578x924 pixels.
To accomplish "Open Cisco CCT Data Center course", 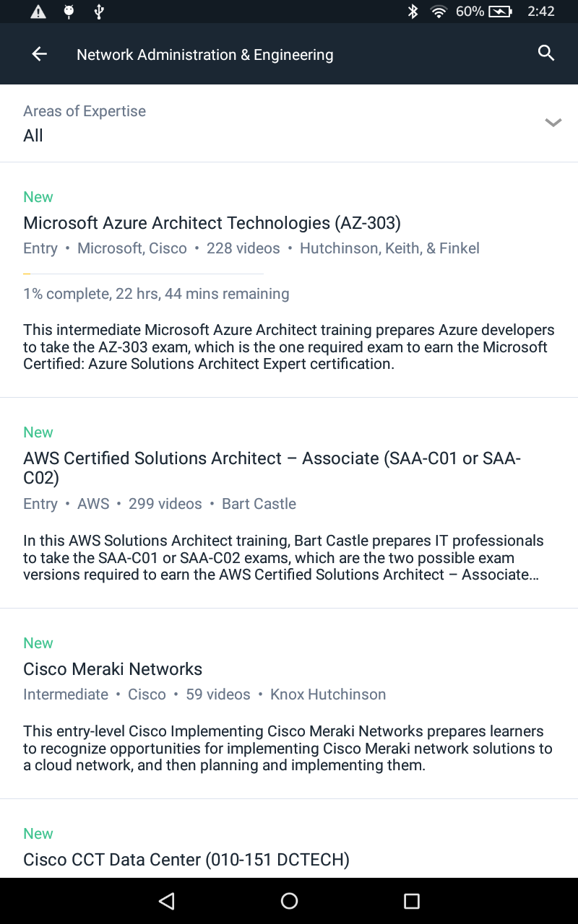I will point(186,860).
